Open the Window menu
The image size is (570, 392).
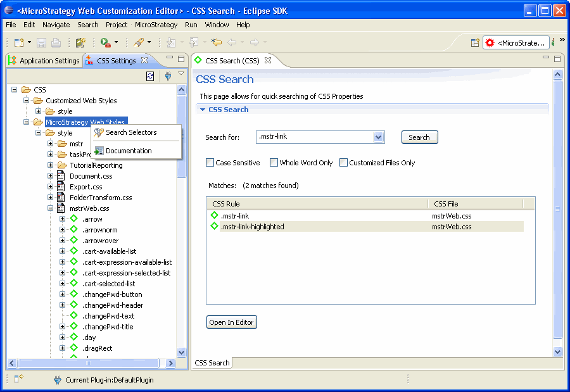217,25
